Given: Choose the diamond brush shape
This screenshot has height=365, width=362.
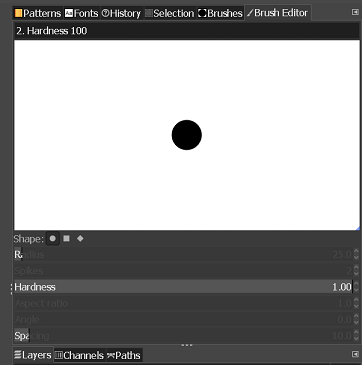Looking at the screenshot, I should [80, 239].
